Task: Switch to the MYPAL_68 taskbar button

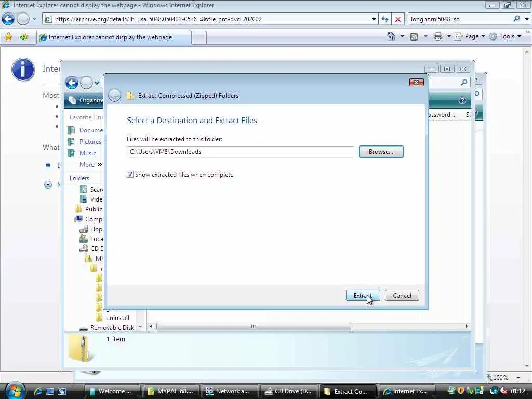Action: coord(171,391)
